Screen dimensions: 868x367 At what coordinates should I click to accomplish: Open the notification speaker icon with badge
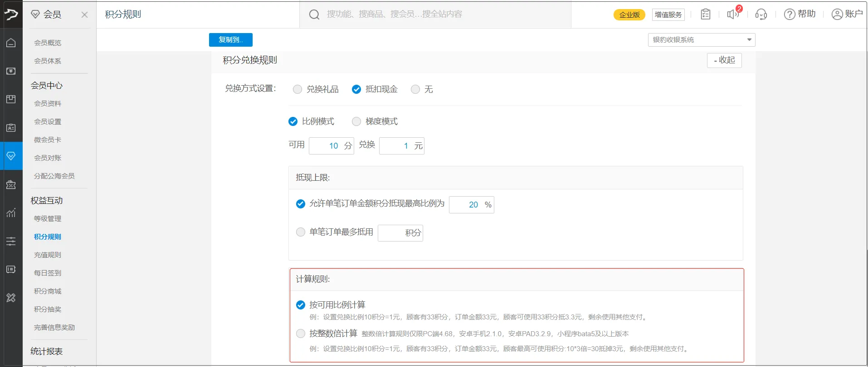[732, 14]
